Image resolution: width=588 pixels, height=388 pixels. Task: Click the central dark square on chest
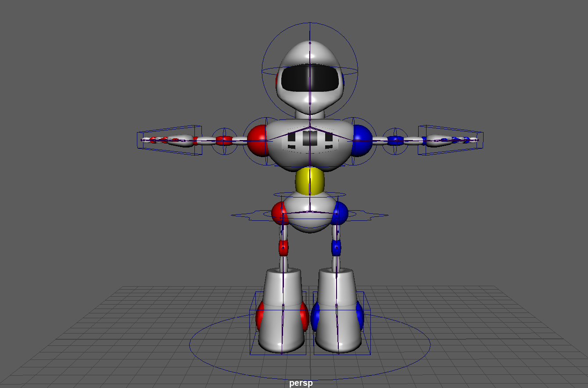[x=310, y=139]
